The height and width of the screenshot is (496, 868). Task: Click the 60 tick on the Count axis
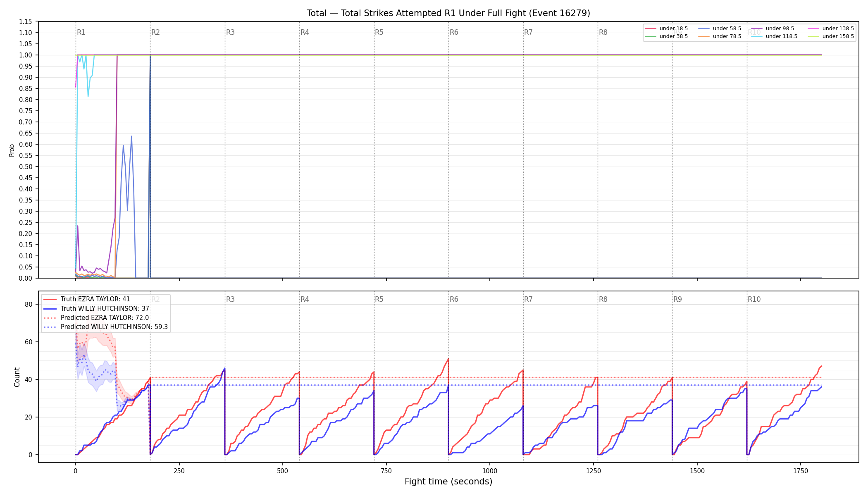point(29,342)
